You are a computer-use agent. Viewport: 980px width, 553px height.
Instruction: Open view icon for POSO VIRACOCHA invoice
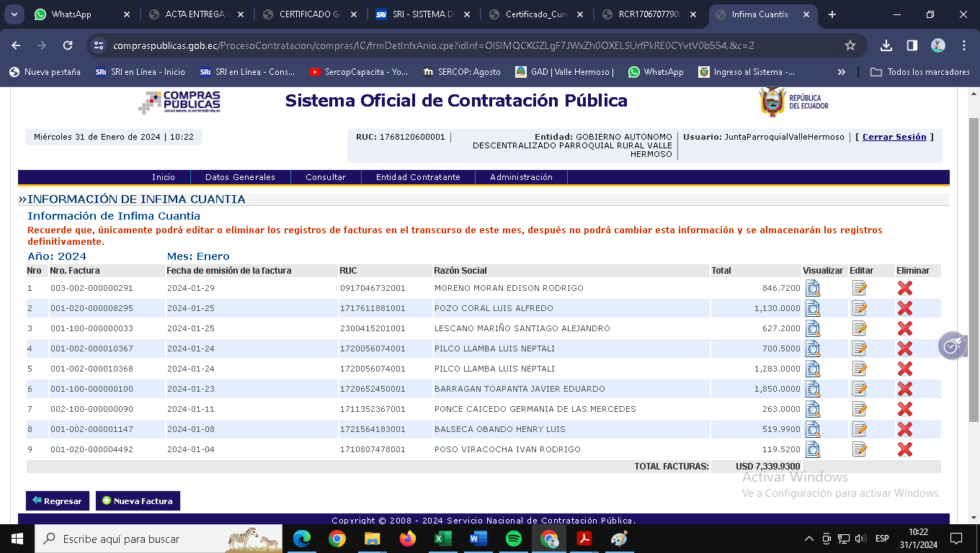click(x=813, y=449)
